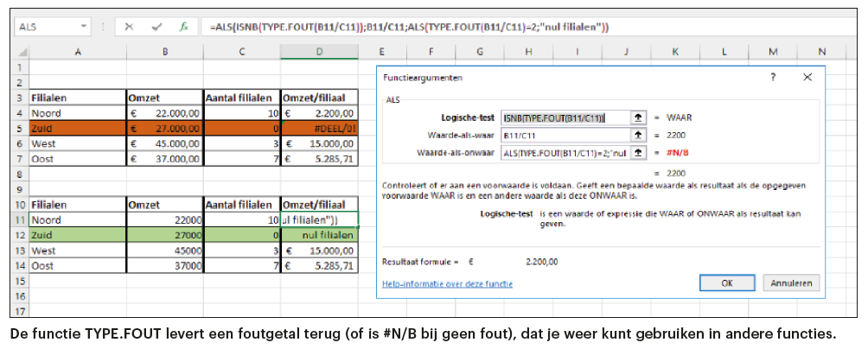Click in the Waarde-als-onwaar input field

tap(565, 152)
